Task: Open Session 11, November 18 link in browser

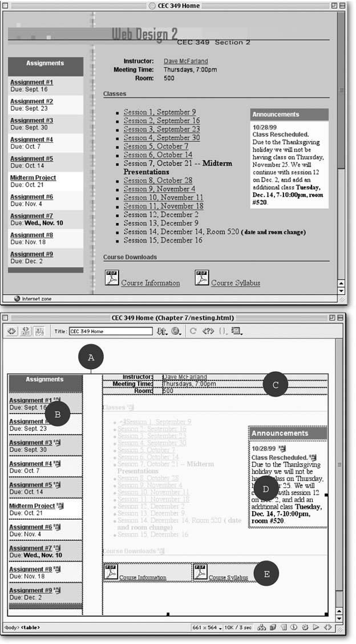Action: pyautogui.click(x=163, y=206)
